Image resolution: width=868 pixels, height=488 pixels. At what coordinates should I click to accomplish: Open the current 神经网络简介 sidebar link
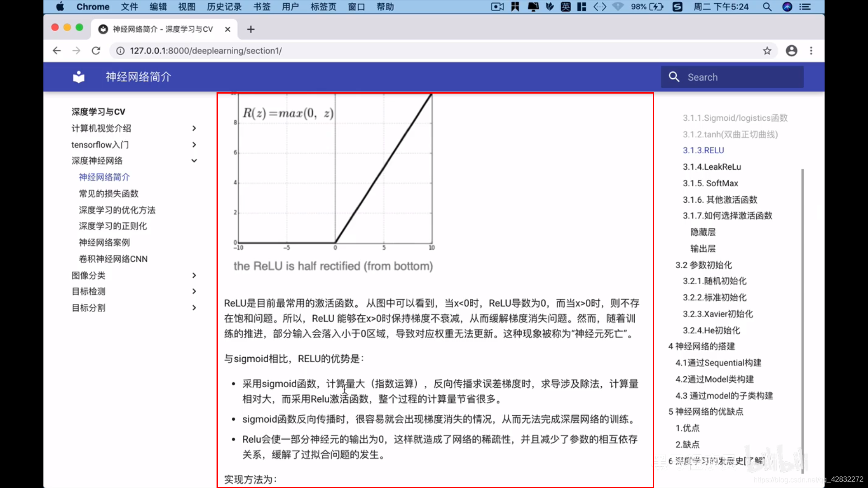(x=104, y=177)
